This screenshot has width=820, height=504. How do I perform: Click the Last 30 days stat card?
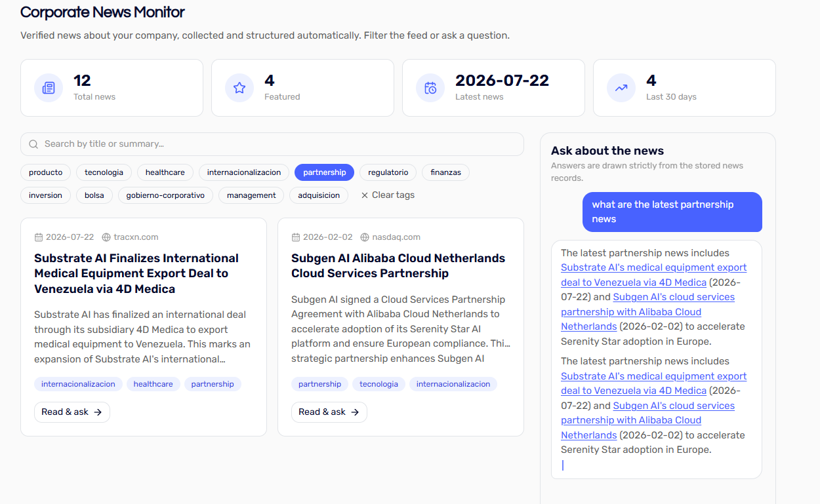click(684, 88)
